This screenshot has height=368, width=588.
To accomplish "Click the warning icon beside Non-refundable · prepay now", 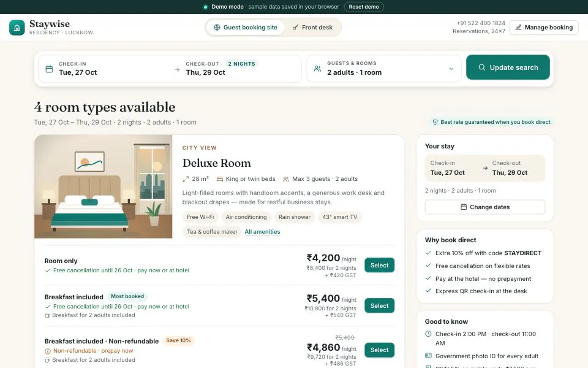I will pyautogui.click(x=48, y=351).
